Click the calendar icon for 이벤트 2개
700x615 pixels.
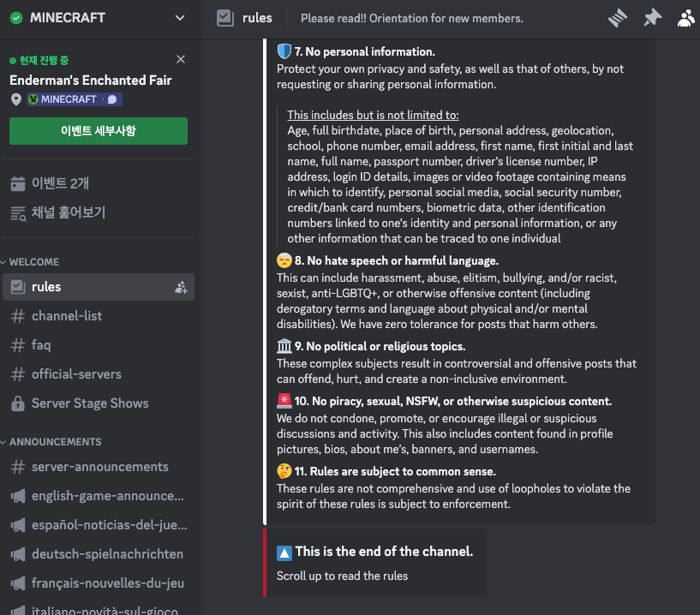[x=18, y=183]
